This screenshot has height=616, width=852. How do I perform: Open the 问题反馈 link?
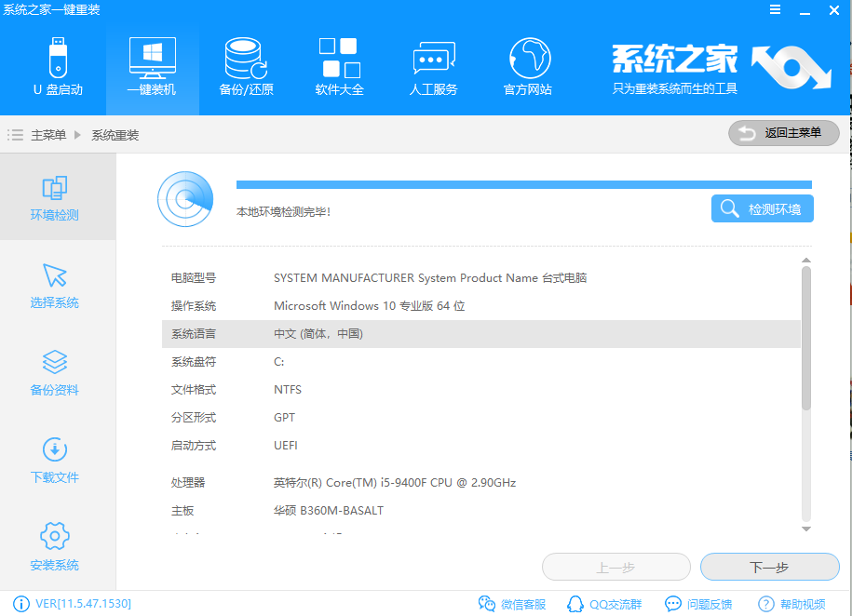698,604
